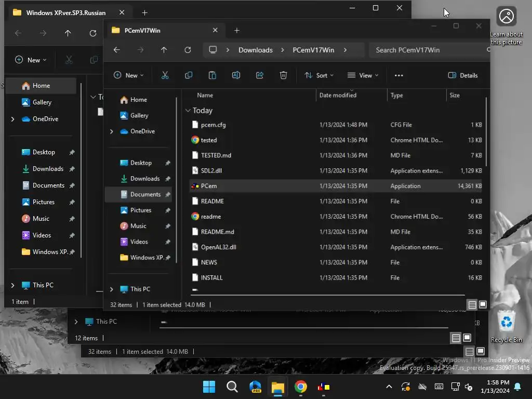Viewport: 532px width, 399px height.
Task: Close the PCemV17Win tab
Action: pos(215,30)
